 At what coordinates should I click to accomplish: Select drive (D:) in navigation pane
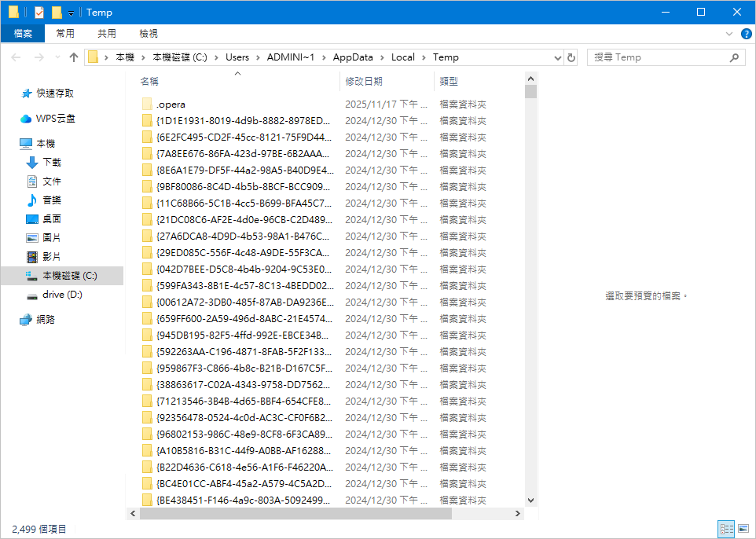(54, 295)
